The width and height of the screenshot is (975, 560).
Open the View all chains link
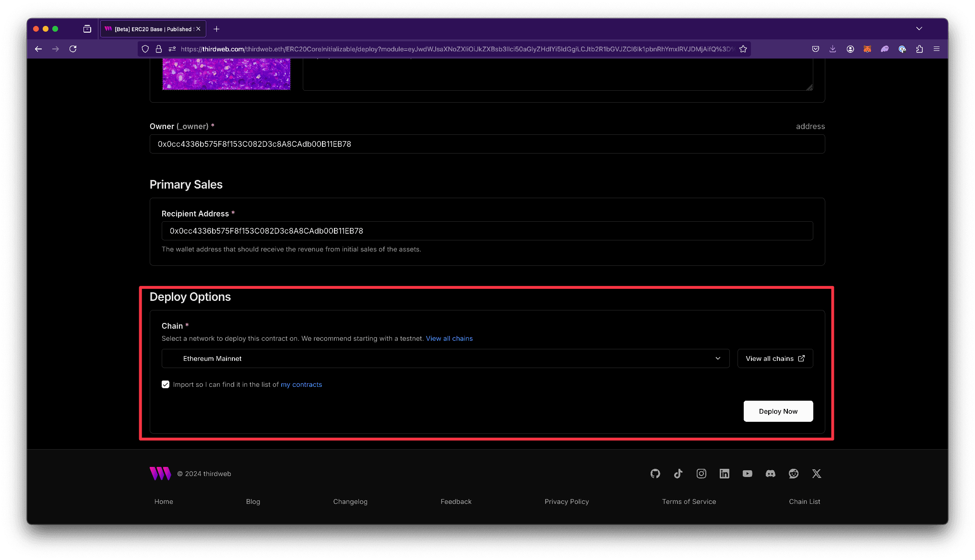pyautogui.click(x=449, y=338)
